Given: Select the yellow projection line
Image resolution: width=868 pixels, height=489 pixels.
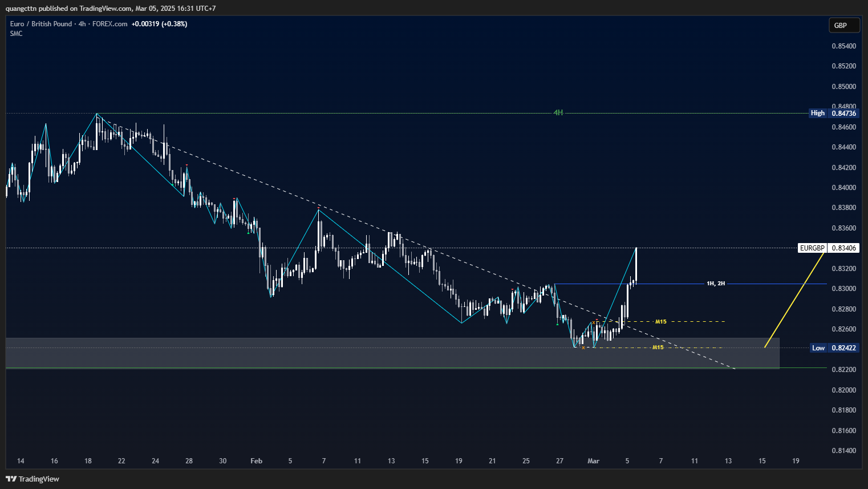Looking at the screenshot, I should coord(794,299).
